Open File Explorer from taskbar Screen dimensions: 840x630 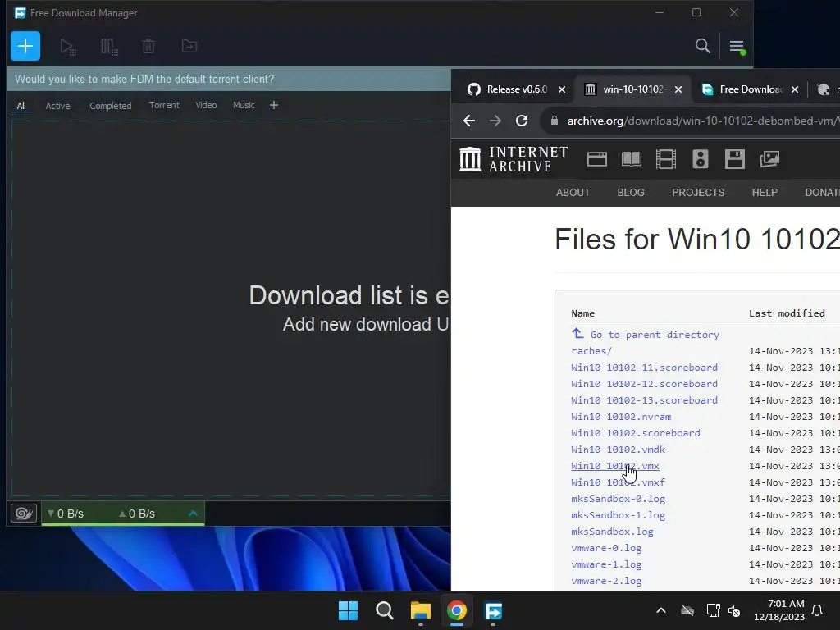(421, 610)
